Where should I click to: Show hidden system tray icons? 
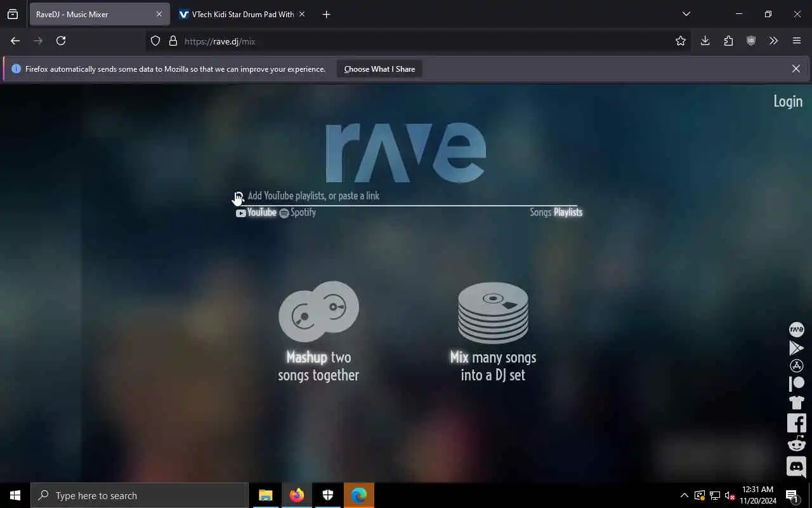[x=684, y=495]
